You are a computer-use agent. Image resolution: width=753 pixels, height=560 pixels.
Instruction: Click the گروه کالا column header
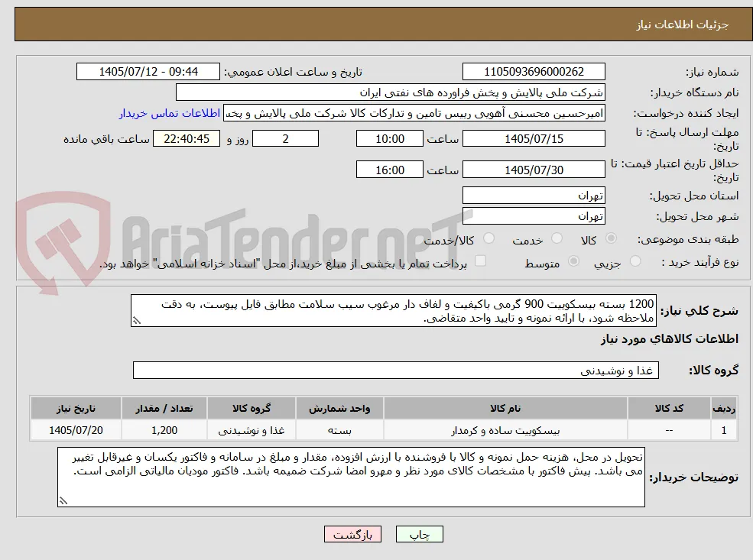pos(252,409)
